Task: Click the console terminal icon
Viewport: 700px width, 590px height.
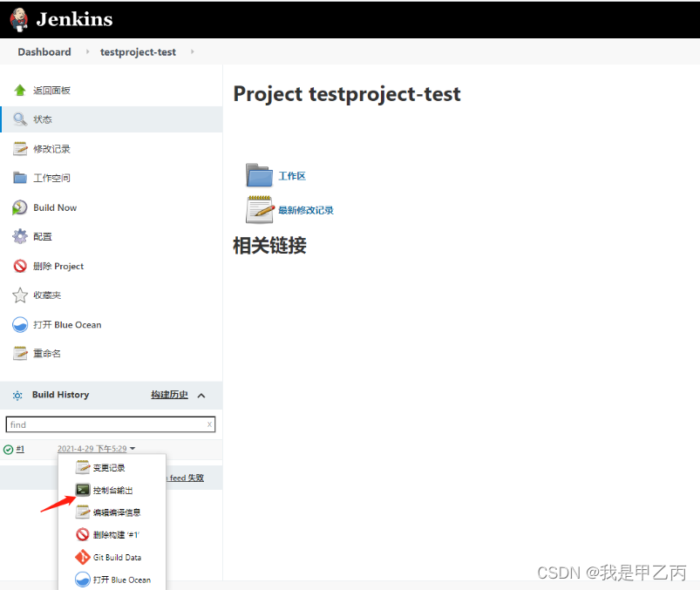Action: [x=83, y=490]
